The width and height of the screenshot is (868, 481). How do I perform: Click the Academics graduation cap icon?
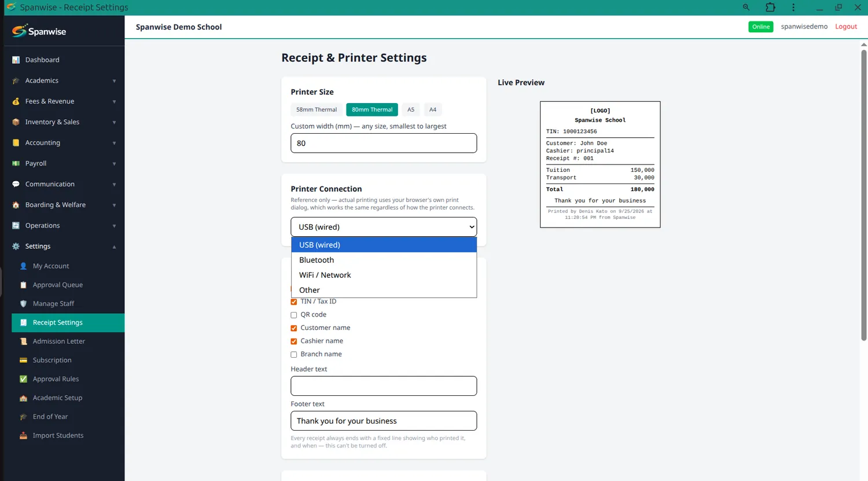coord(16,81)
